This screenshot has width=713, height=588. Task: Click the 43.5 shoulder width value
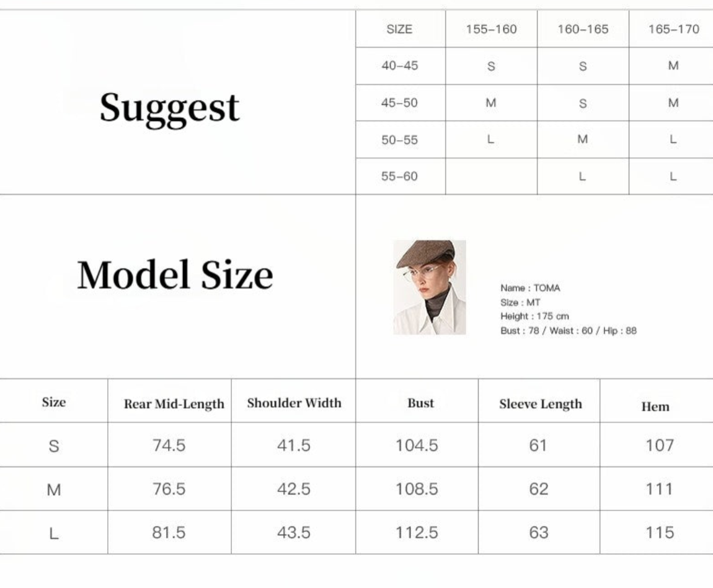pos(294,532)
